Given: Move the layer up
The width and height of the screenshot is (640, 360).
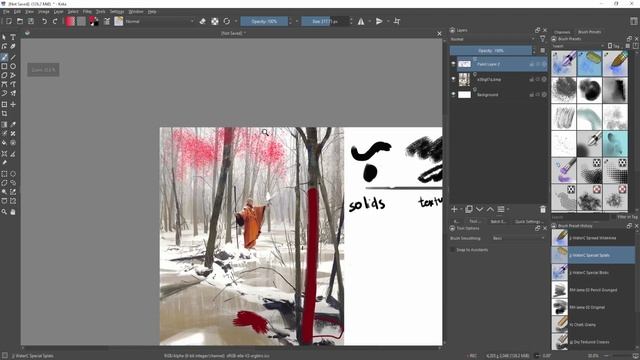Looking at the screenshot, I should click(490, 209).
